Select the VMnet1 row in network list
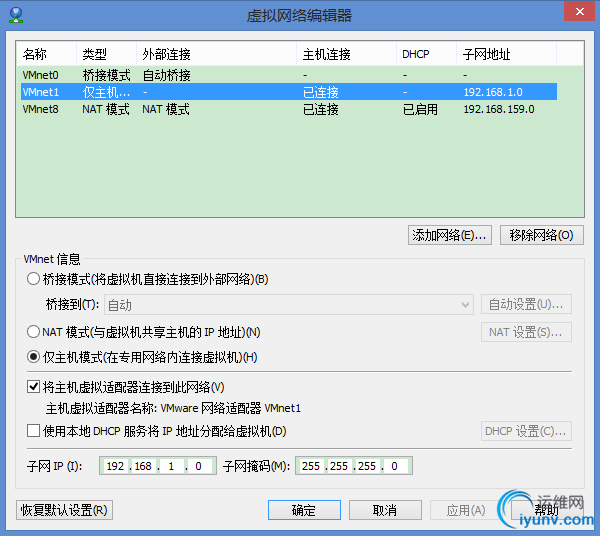The image size is (600, 536). click(x=289, y=92)
